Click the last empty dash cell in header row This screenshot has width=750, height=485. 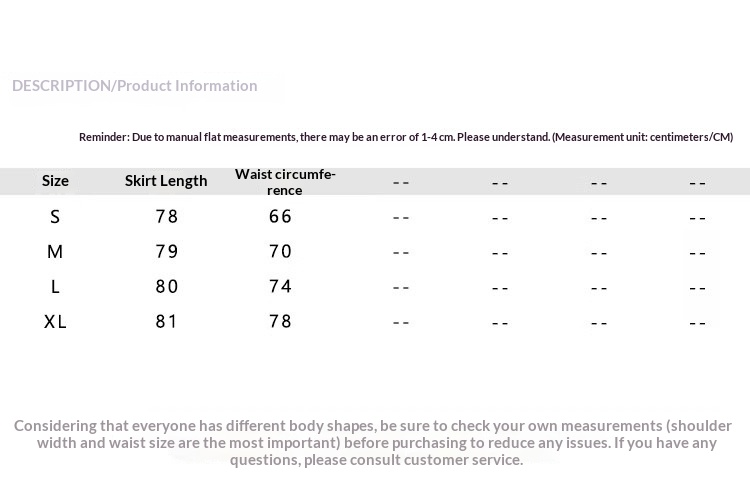[x=698, y=183]
